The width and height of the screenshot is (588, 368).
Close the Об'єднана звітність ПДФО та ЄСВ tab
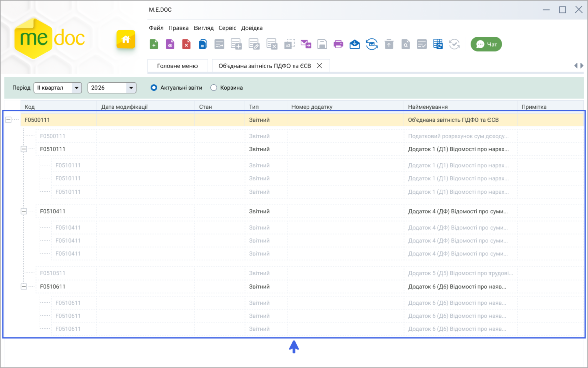[x=320, y=66]
